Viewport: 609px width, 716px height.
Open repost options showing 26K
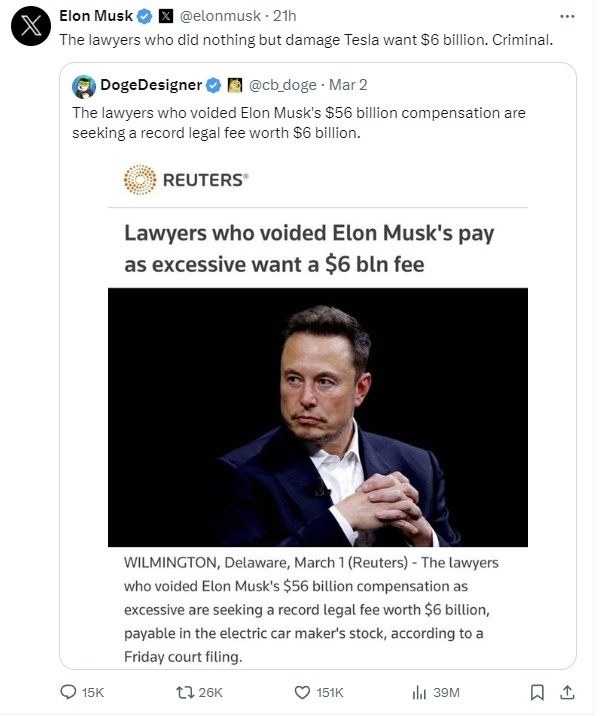pos(187,691)
